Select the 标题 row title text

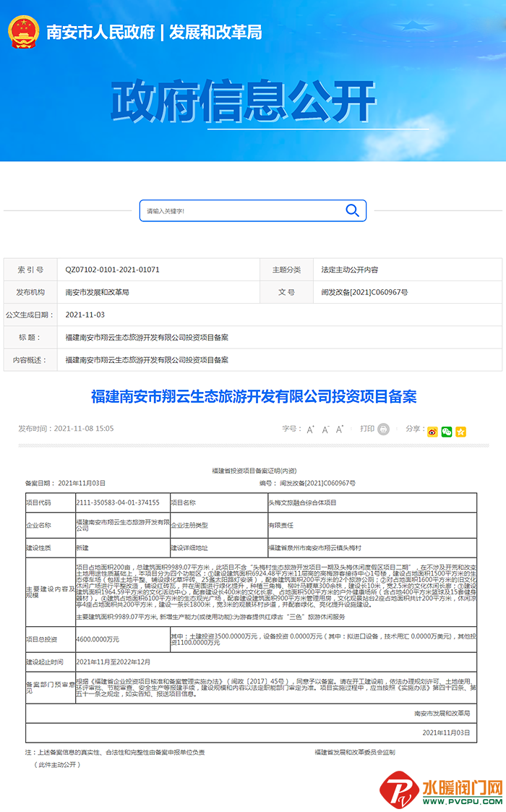coord(147,337)
